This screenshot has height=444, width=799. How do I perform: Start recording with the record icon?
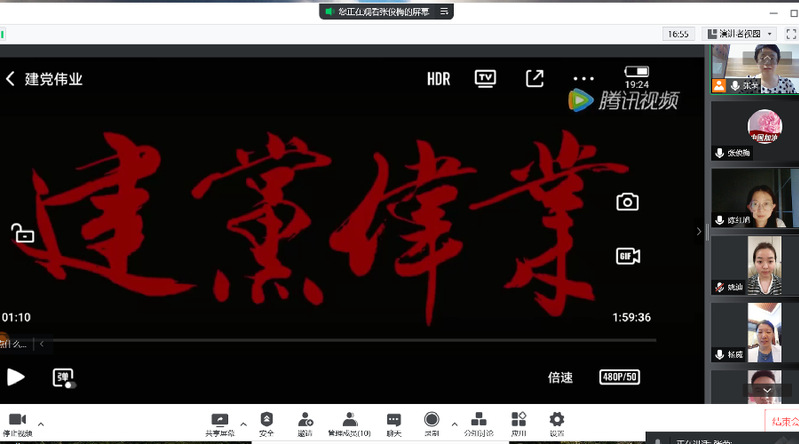432,419
